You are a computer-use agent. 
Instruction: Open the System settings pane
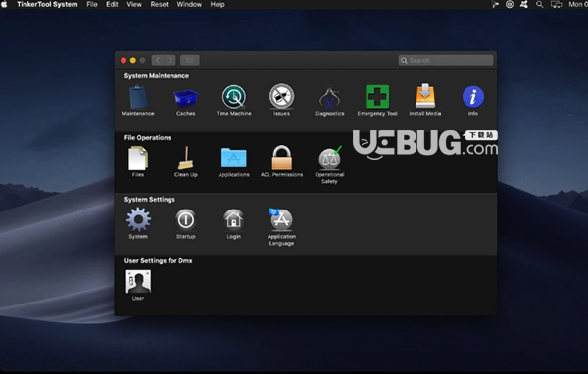pos(138,223)
